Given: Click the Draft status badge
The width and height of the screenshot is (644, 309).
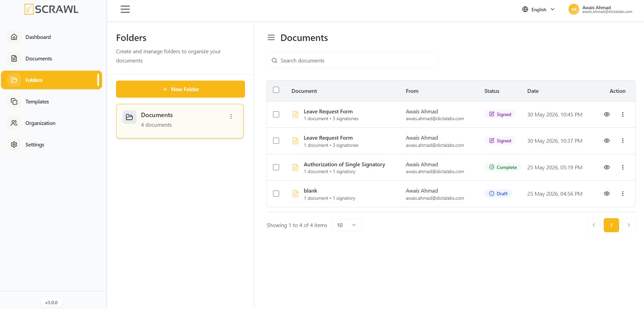Looking at the screenshot, I should coord(498,194).
